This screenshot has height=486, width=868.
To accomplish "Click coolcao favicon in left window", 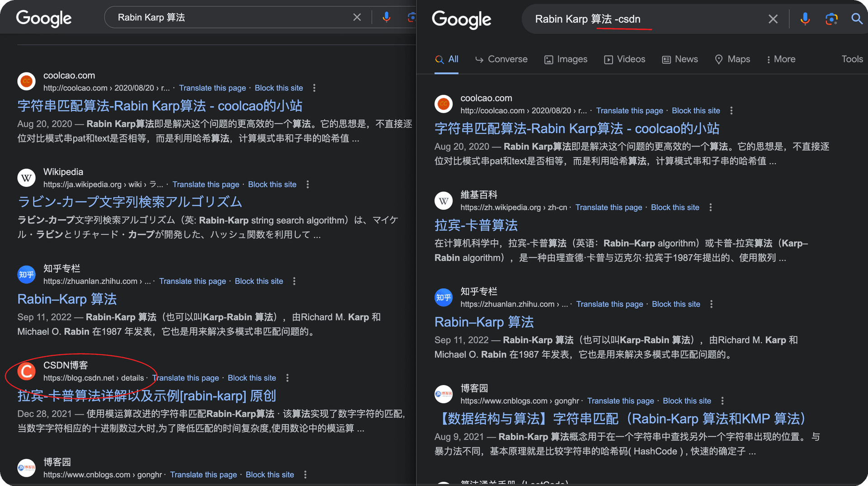I will pyautogui.click(x=26, y=81).
